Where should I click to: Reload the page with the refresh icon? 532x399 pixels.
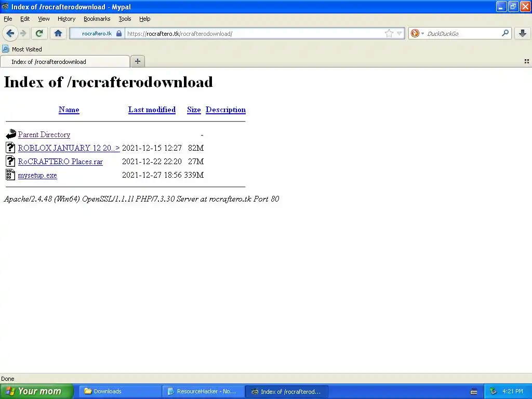[x=39, y=33]
